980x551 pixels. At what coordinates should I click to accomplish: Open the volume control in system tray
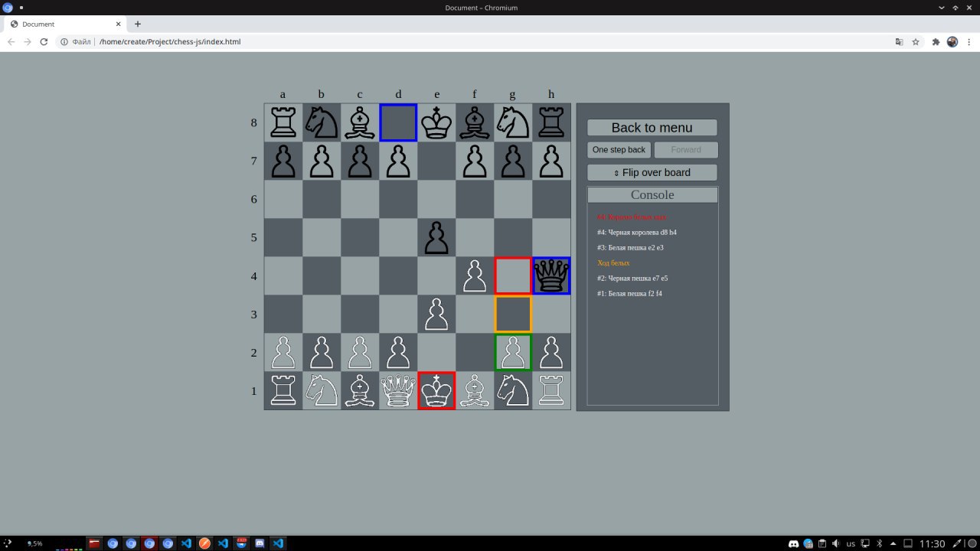tap(835, 543)
